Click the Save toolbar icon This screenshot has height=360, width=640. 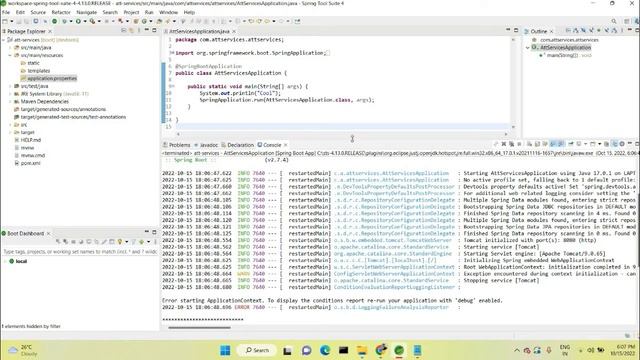coord(18,21)
